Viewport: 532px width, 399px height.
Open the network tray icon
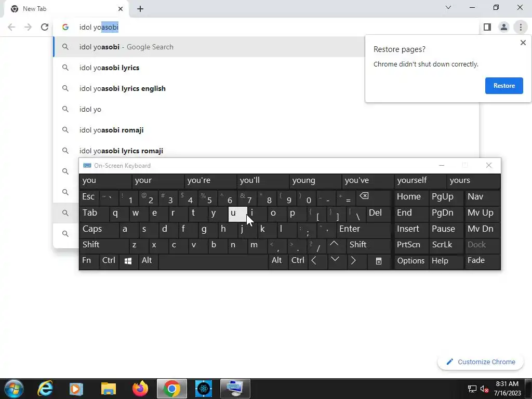pyautogui.click(x=472, y=389)
